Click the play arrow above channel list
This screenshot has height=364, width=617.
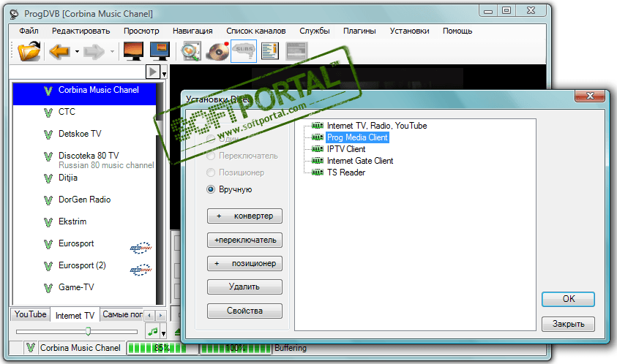pos(153,72)
